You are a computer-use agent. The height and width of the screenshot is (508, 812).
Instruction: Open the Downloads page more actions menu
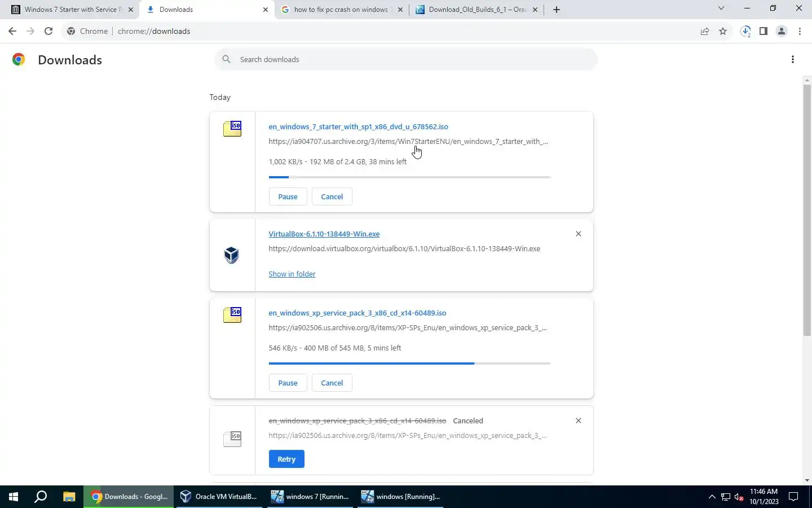click(793, 59)
